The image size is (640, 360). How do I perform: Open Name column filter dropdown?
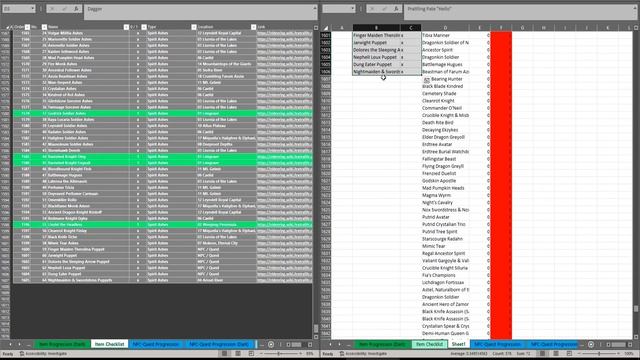click(126, 27)
